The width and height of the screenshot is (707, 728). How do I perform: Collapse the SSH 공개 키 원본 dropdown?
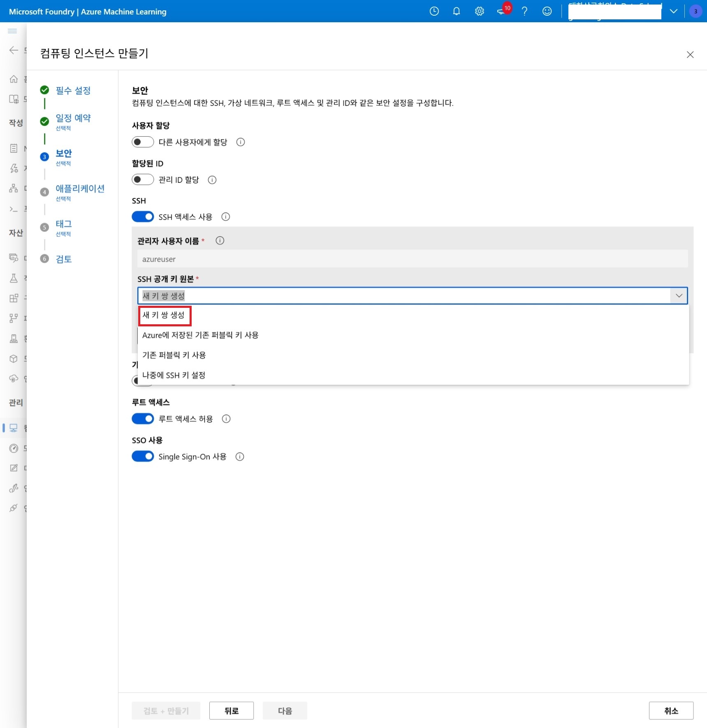coord(679,296)
